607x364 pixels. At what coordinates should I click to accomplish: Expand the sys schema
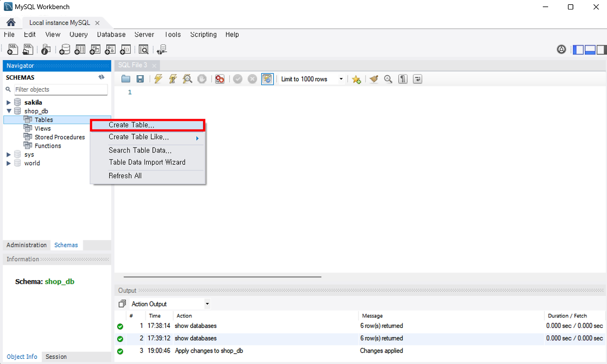[x=9, y=155]
